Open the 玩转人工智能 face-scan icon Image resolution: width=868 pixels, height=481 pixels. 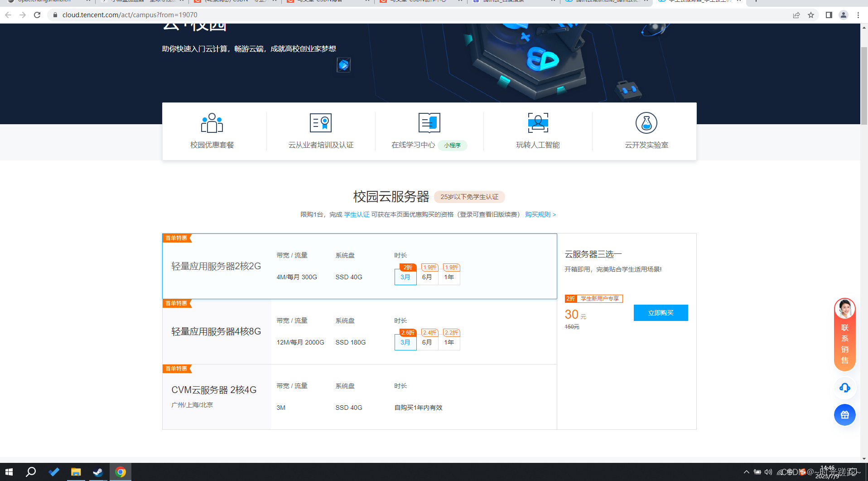(x=538, y=123)
